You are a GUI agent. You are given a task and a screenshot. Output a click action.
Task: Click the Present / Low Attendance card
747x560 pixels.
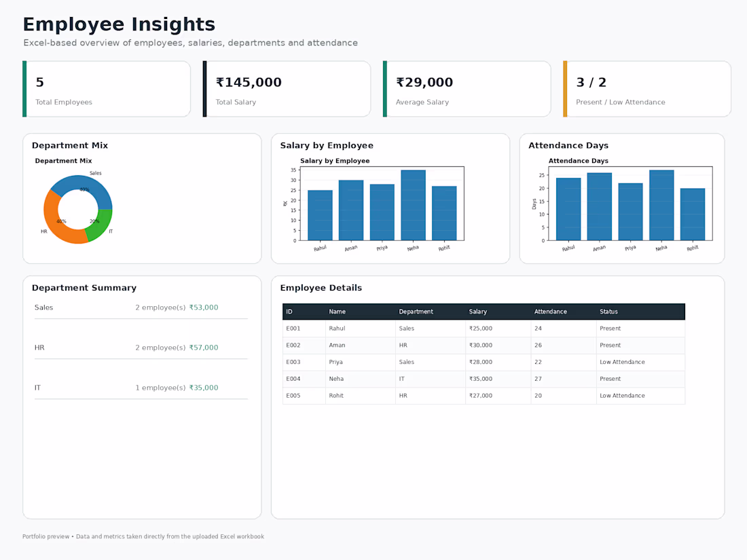(647, 89)
